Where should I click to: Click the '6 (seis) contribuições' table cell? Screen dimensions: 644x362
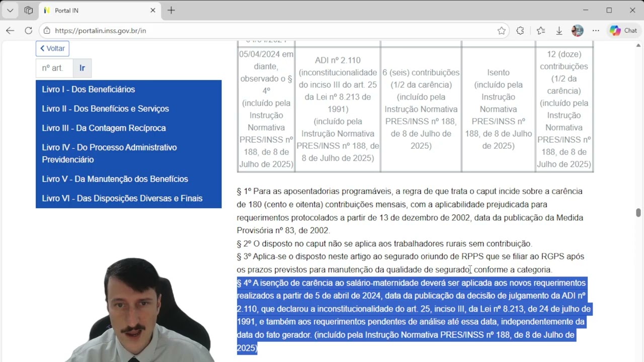421,109
